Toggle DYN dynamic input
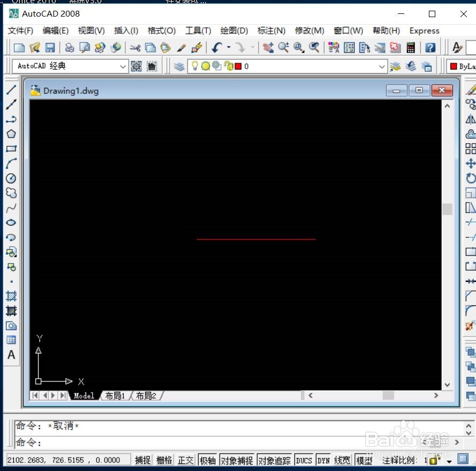Image resolution: width=476 pixels, height=471 pixels. pyautogui.click(x=323, y=460)
